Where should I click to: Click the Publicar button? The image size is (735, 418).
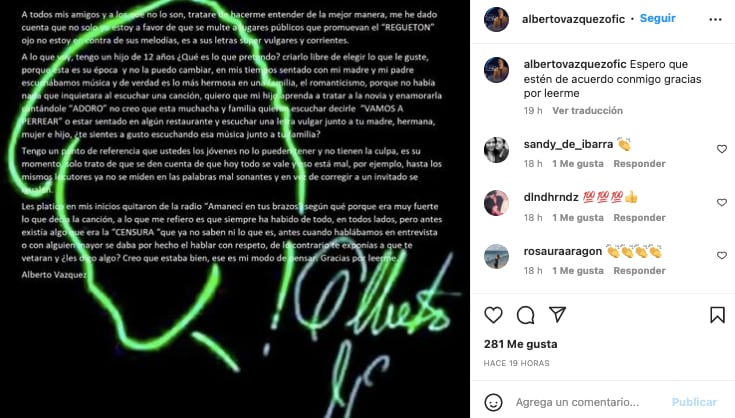click(694, 402)
